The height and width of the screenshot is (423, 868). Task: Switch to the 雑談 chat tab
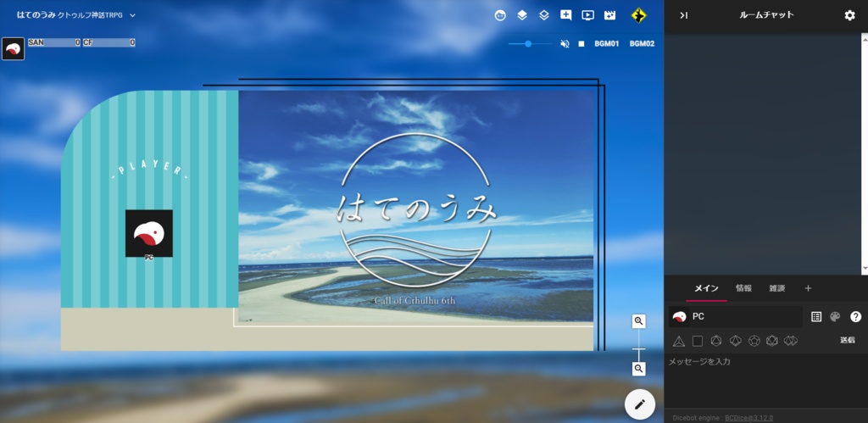pyautogui.click(x=776, y=288)
